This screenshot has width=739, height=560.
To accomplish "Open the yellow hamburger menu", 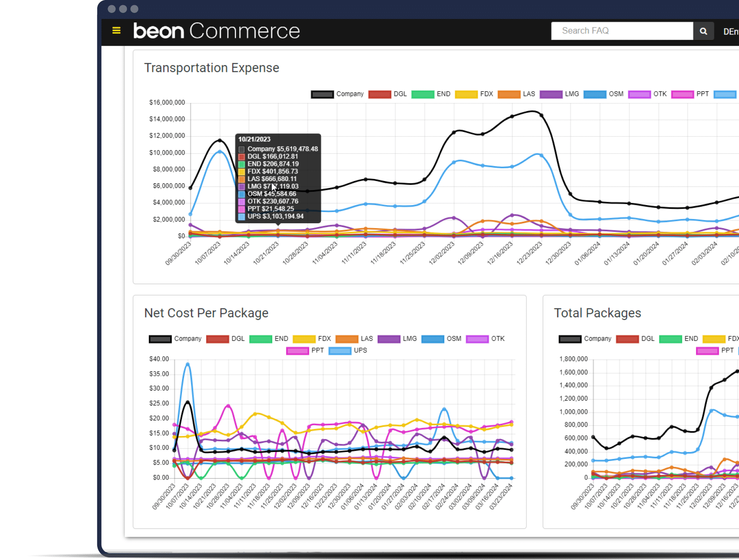I will point(116,30).
